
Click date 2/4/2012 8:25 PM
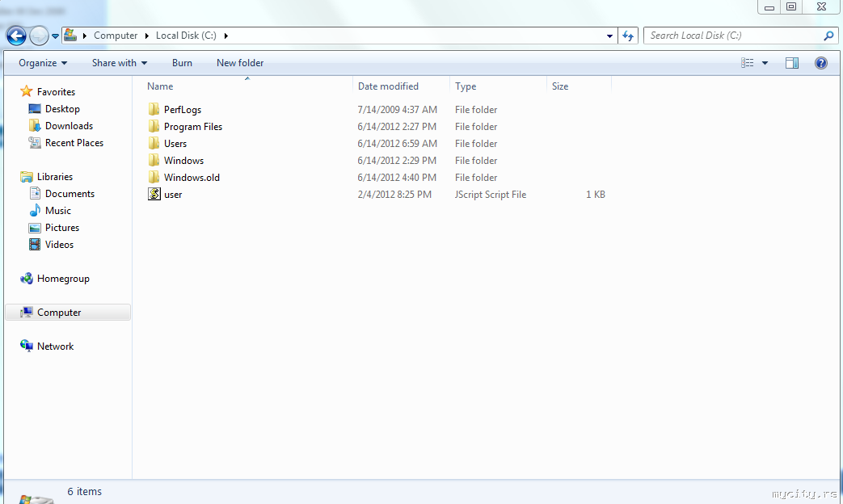pyautogui.click(x=394, y=195)
